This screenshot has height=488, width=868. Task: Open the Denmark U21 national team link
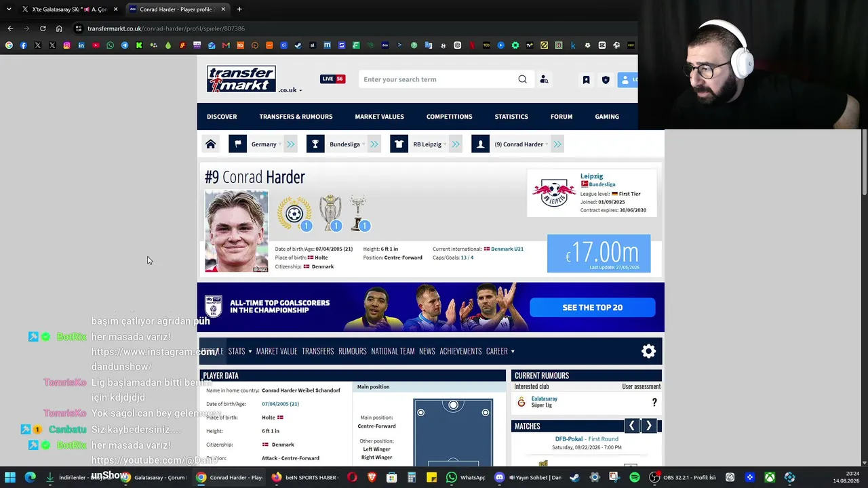(507, 249)
